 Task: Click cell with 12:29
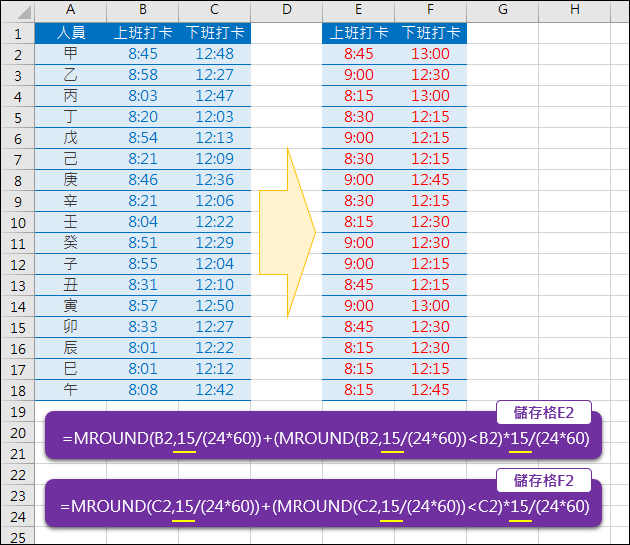coord(215,243)
